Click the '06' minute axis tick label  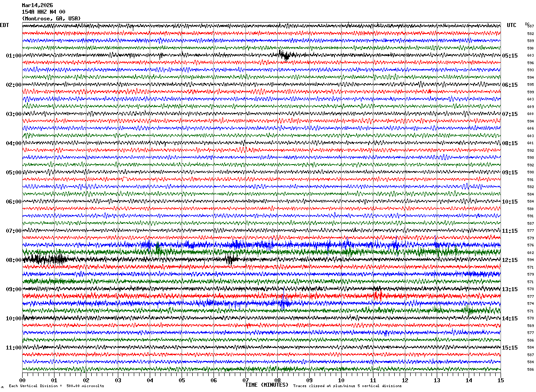[214, 380]
